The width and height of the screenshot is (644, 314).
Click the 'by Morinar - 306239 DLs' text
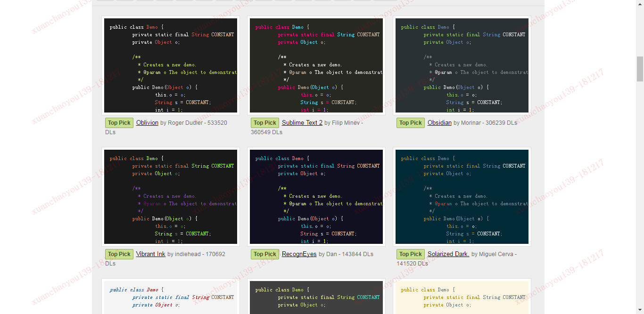485,123
